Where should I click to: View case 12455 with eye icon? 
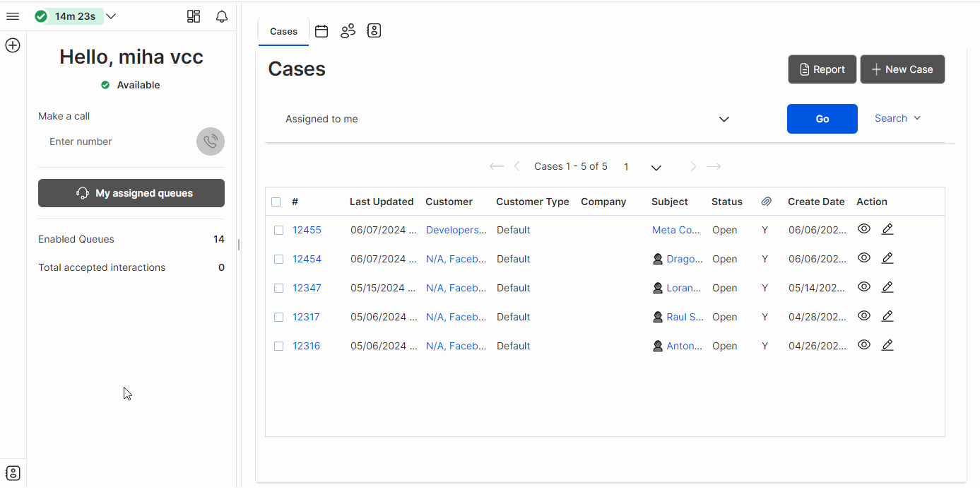pos(864,229)
